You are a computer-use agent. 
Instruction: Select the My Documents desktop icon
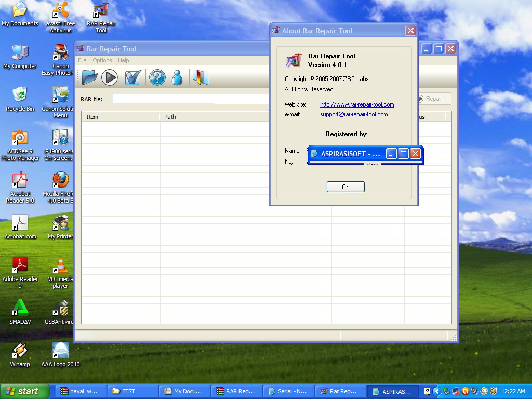(20, 14)
